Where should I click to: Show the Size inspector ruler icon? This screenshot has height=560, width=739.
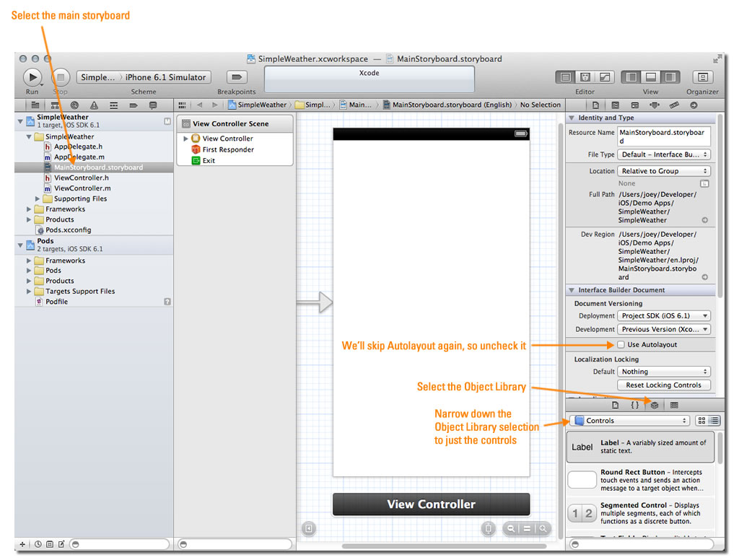click(x=674, y=105)
